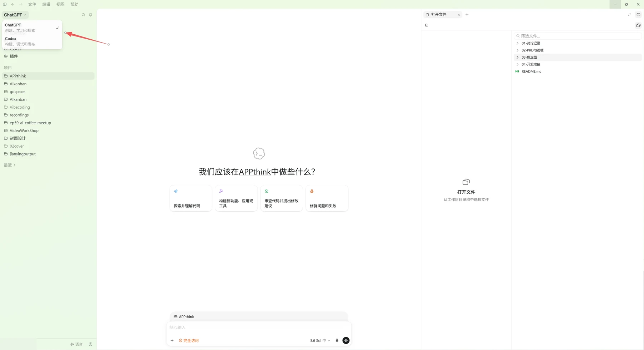Switch to the Codex mode option
Screen dimensions: 644x350
pos(32,41)
